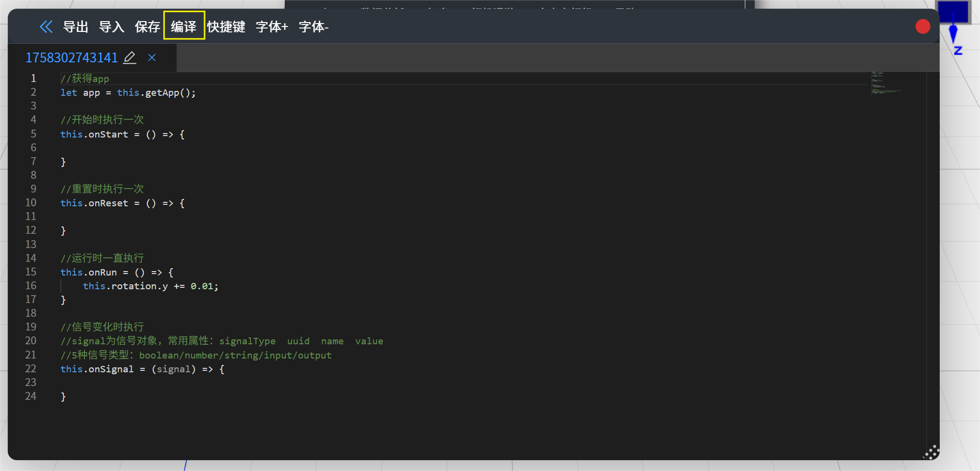Click the dotted resize handle corner
980x471 pixels.
931,452
